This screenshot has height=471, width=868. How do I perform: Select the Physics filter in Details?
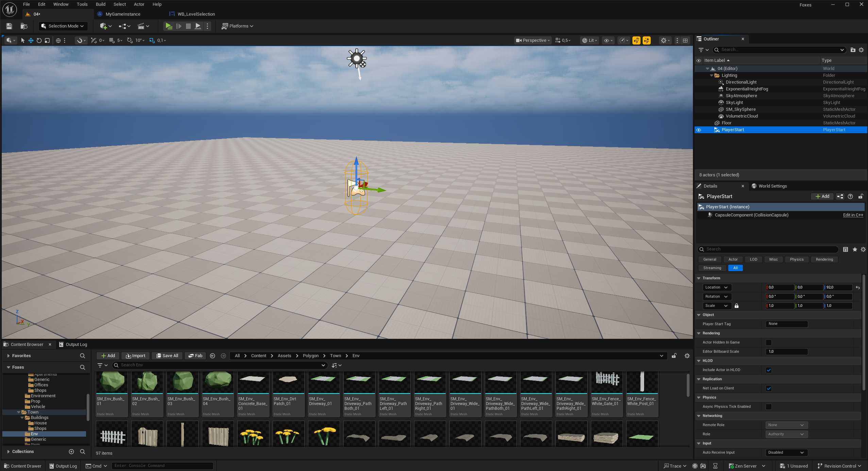797,260
